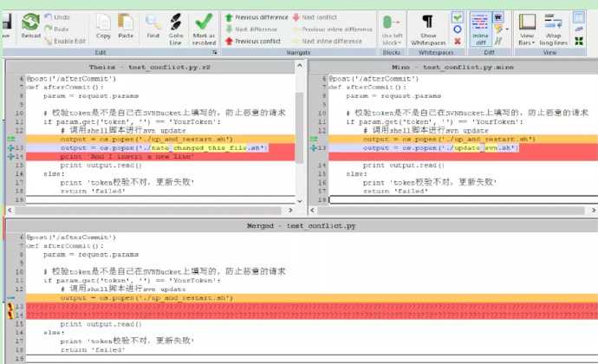The height and width of the screenshot is (364, 598).
Task: Click Theirs pane horizontal scroll-left arrow
Action: [x=10, y=211]
